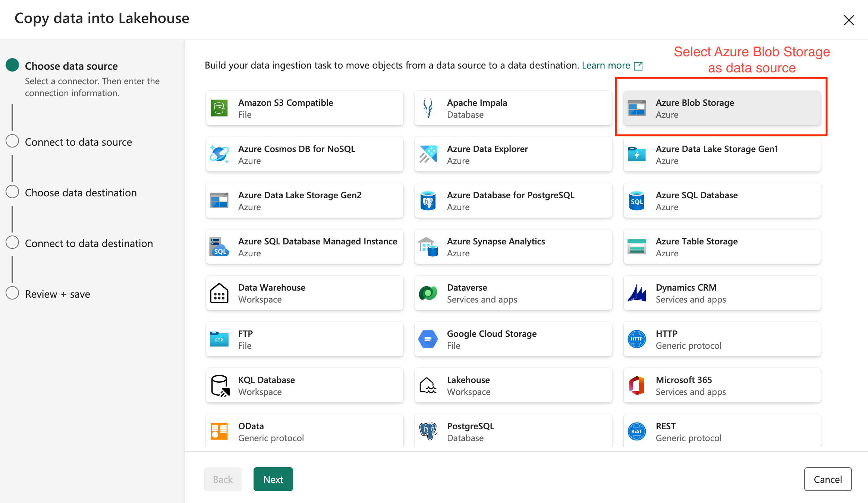The height and width of the screenshot is (503, 868).
Task: Click the Azure Database for PostgreSQL icon
Action: 428,200
